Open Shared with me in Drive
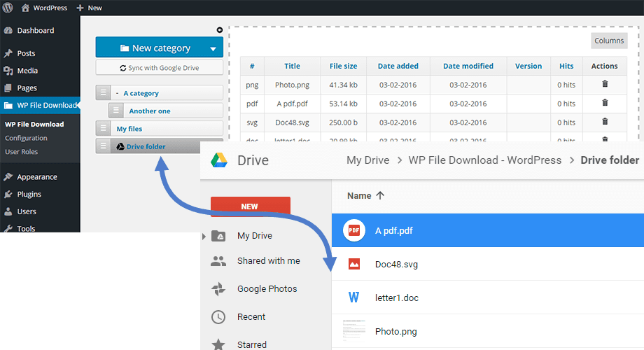 coord(269,261)
